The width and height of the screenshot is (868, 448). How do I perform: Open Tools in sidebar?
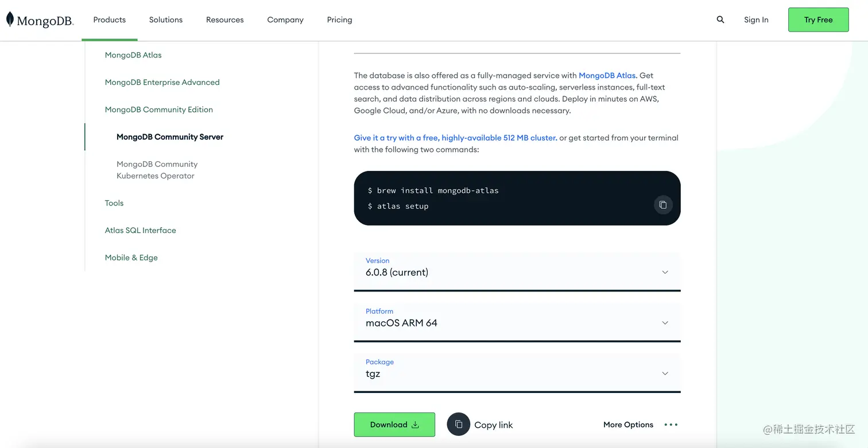pyautogui.click(x=114, y=203)
